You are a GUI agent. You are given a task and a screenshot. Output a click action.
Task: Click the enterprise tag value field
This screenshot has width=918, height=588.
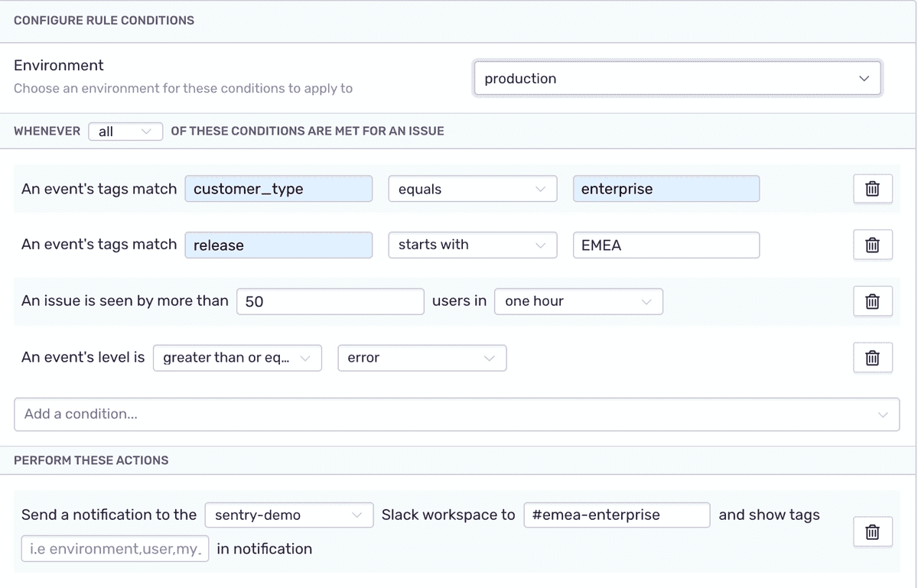click(666, 189)
